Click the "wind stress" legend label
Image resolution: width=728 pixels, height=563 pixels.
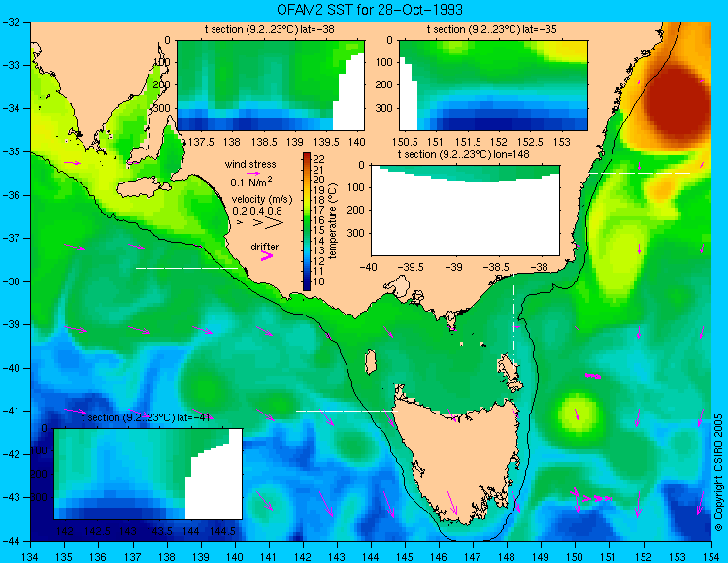tap(250, 164)
